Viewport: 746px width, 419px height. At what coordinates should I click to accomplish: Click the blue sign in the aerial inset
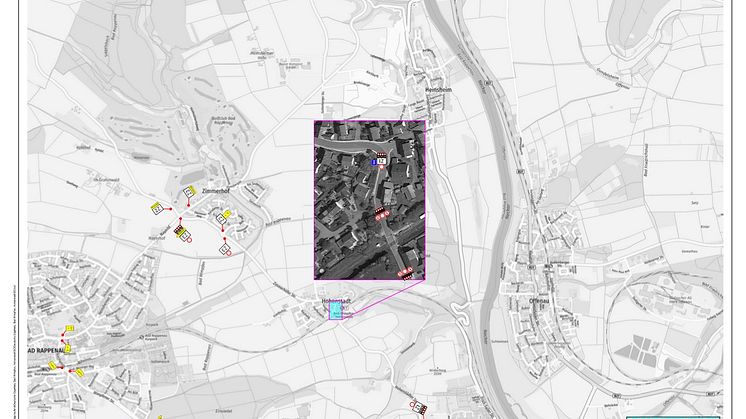tap(373, 161)
